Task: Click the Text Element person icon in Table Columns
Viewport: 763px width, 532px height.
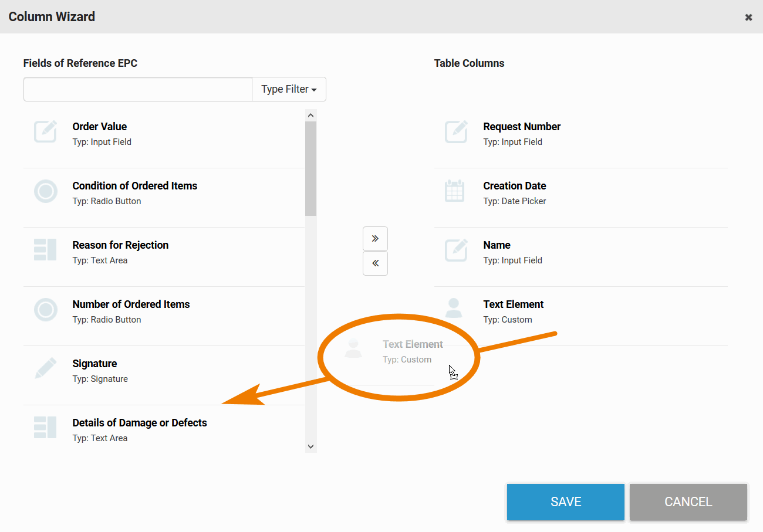Action: (454, 309)
